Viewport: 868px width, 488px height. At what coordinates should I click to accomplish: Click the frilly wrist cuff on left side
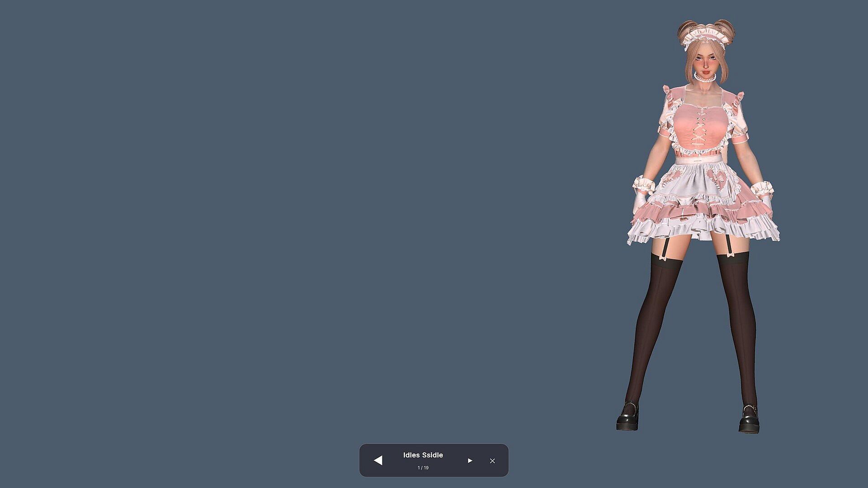[x=643, y=184]
